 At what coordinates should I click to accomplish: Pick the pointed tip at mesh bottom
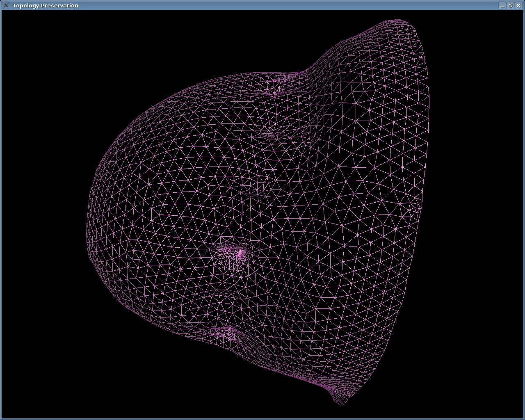[341, 403]
